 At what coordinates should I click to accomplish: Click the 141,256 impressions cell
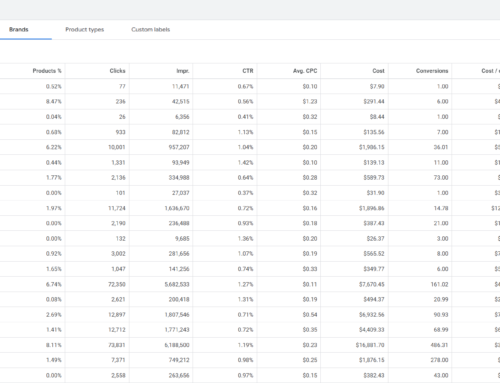point(179,269)
